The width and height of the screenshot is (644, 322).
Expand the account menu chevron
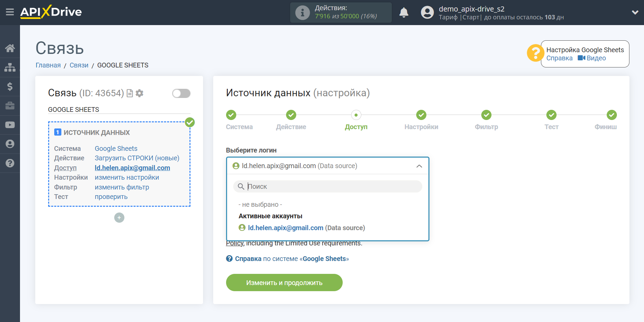635,13
